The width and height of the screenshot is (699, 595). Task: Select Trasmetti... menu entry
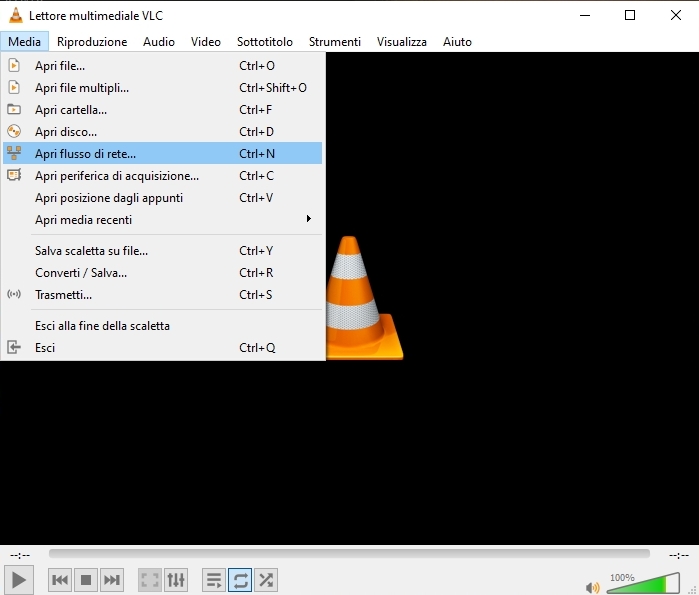tap(162, 295)
